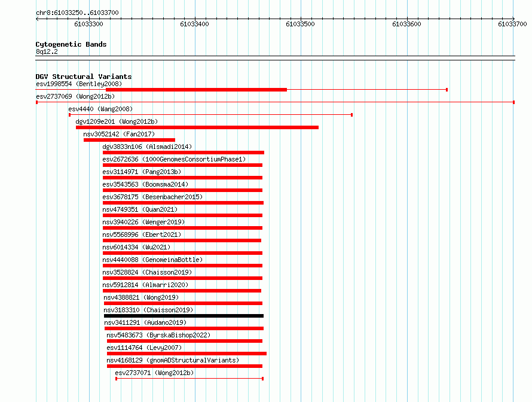Open esv2737071 (Wong2012b) label
532x402 pixels.
[x=154, y=373]
